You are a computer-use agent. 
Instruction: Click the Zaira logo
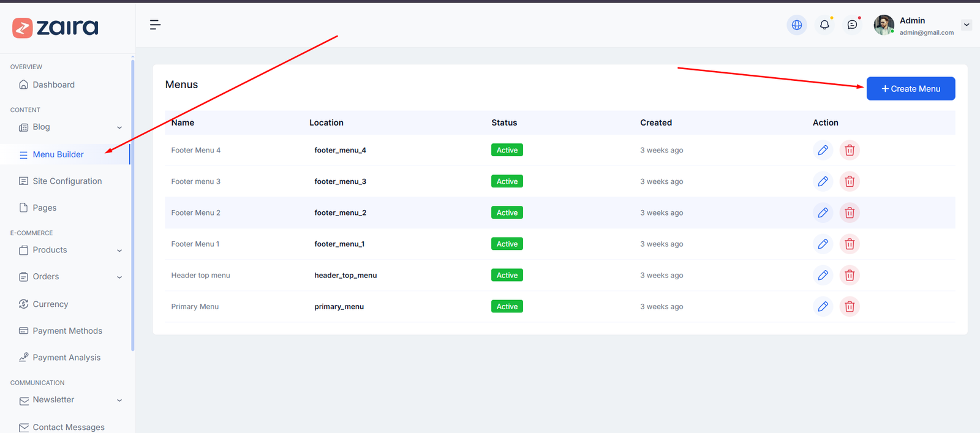tap(55, 28)
